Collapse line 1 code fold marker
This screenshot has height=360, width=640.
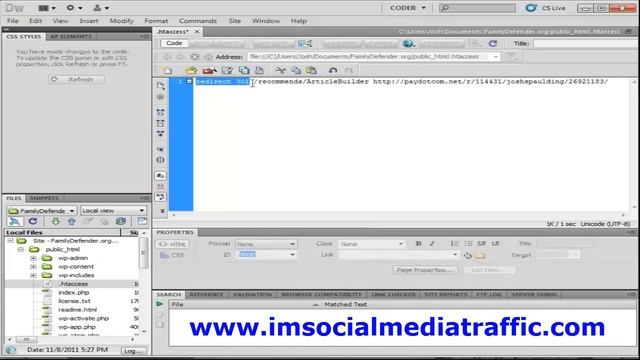[189, 82]
